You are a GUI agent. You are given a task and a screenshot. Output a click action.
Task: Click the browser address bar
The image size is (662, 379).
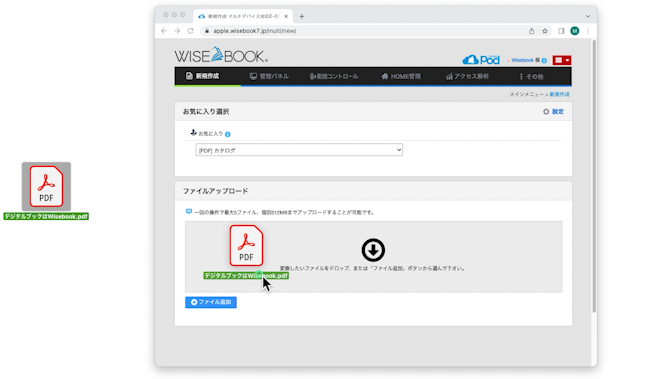point(363,31)
